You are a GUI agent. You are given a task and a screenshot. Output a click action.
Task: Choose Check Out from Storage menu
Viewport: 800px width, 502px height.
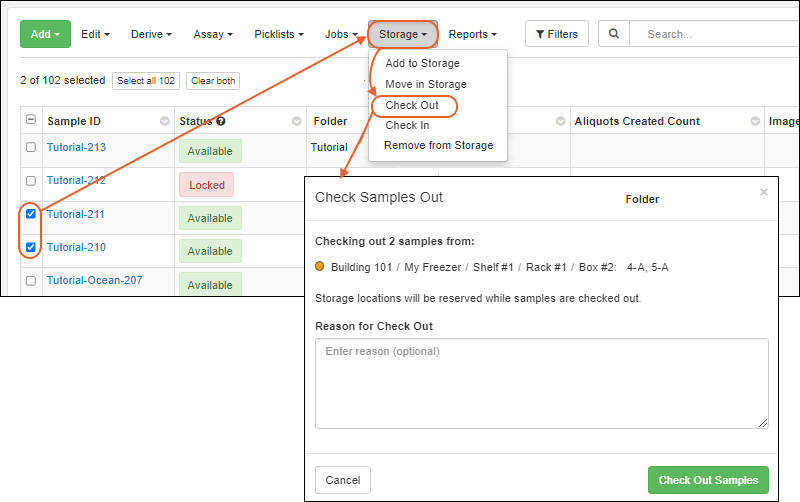pos(412,105)
